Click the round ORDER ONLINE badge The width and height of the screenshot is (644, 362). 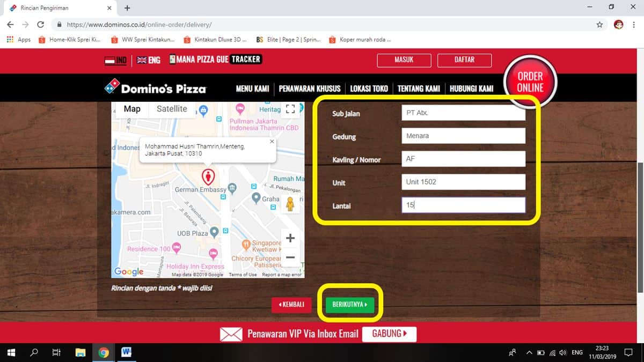[x=530, y=82]
